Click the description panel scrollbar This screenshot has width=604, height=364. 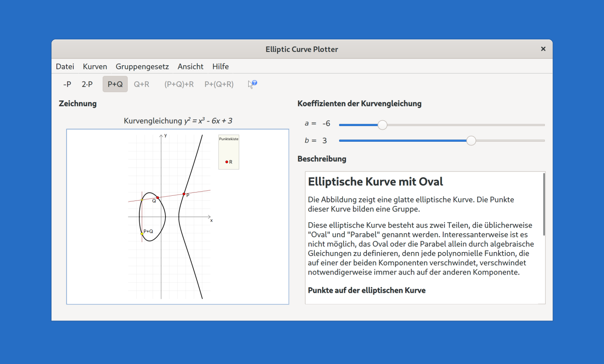point(544,205)
